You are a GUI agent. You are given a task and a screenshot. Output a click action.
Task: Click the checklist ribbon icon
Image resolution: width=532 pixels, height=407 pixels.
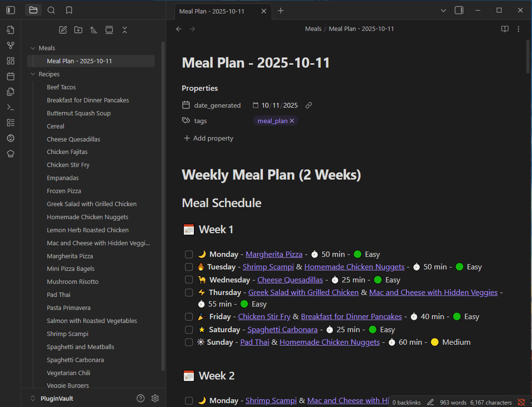(11, 123)
